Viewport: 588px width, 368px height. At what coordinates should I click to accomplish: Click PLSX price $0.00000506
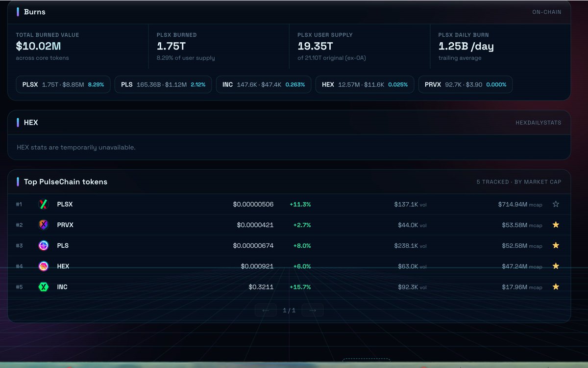[x=253, y=204]
